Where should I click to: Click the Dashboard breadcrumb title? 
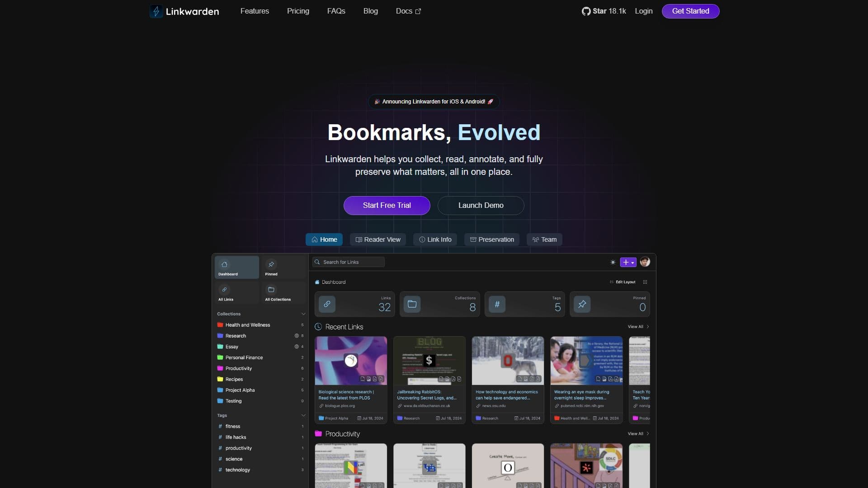click(x=334, y=282)
